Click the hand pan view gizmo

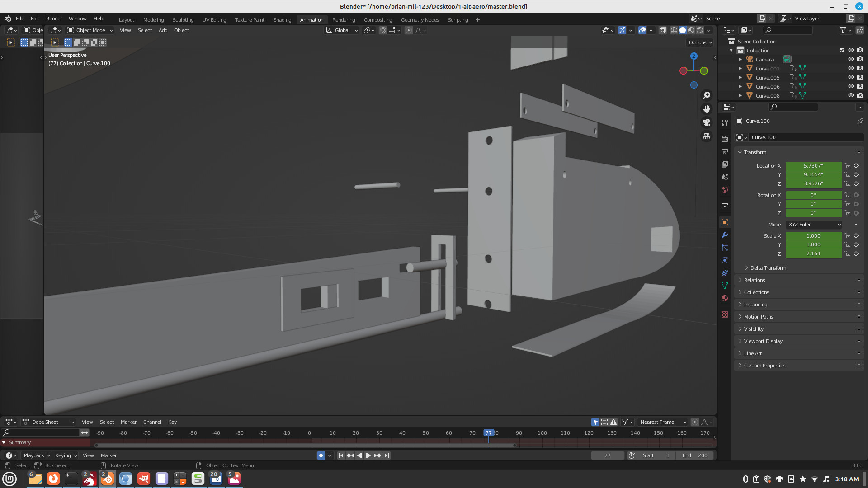coord(707,109)
